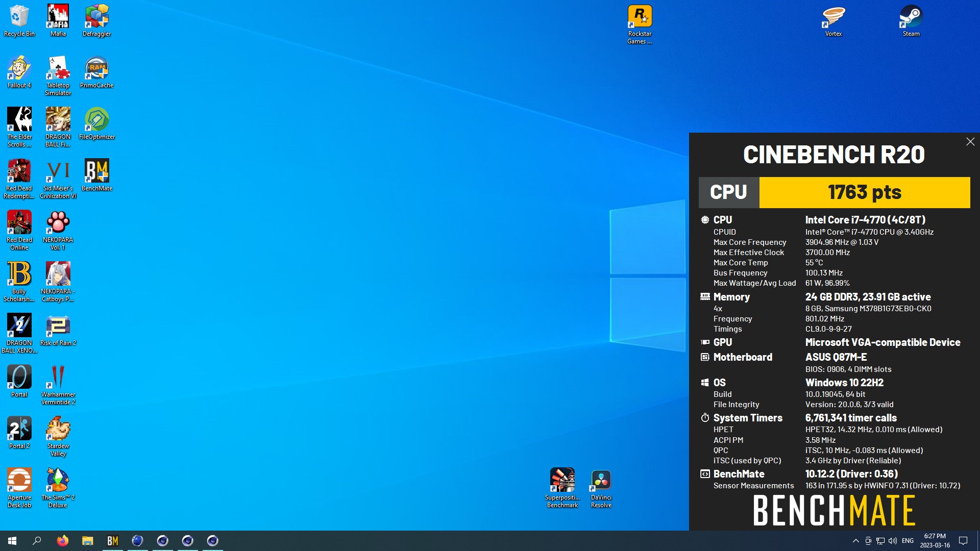Open taskbar Search

click(x=37, y=541)
